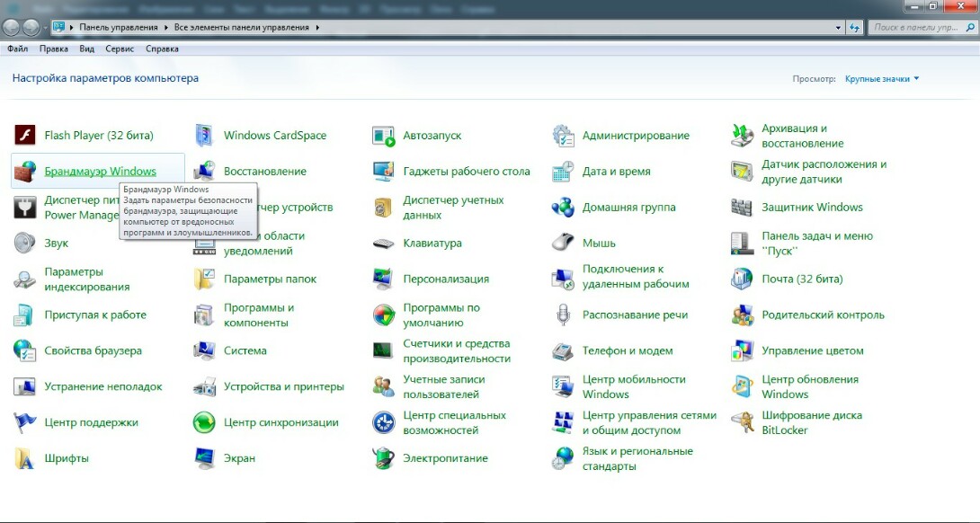
Task: Open the Центр мобильности Windows link
Action: tap(634, 386)
